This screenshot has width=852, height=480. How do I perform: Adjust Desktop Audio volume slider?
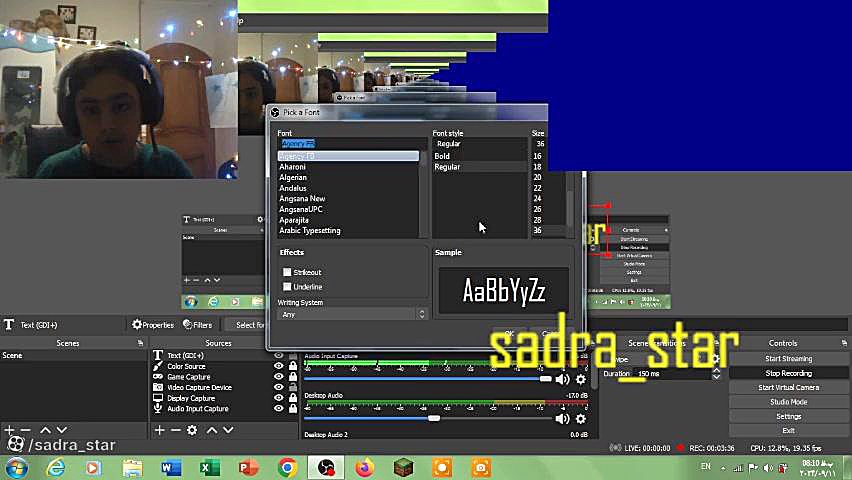coord(434,418)
